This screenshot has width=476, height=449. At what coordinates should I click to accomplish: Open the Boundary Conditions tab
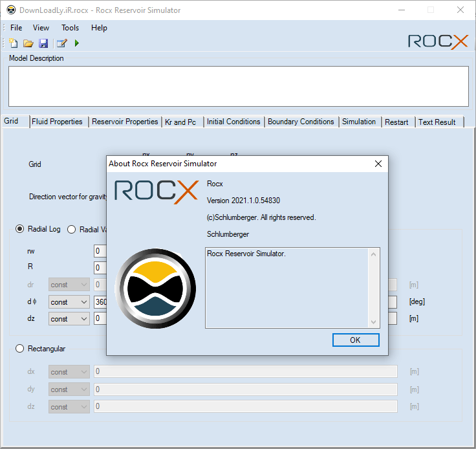pyautogui.click(x=301, y=122)
